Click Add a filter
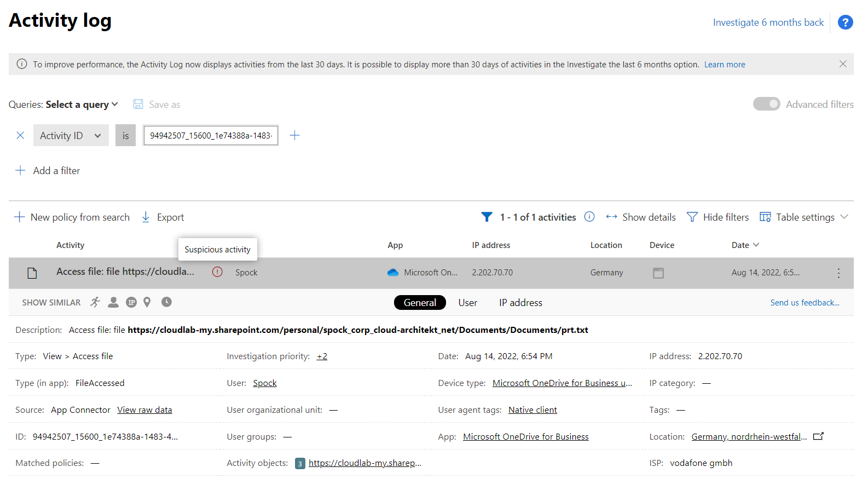 [x=48, y=170]
